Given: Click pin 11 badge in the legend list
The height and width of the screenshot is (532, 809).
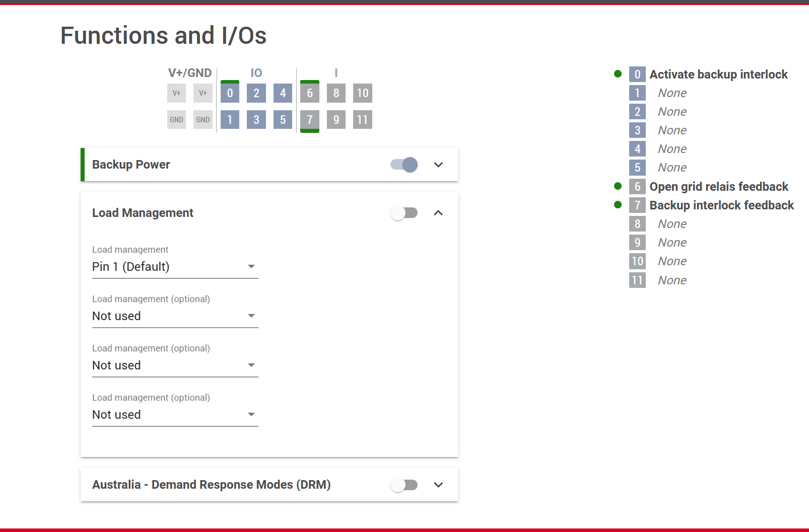Looking at the screenshot, I should pos(637,280).
